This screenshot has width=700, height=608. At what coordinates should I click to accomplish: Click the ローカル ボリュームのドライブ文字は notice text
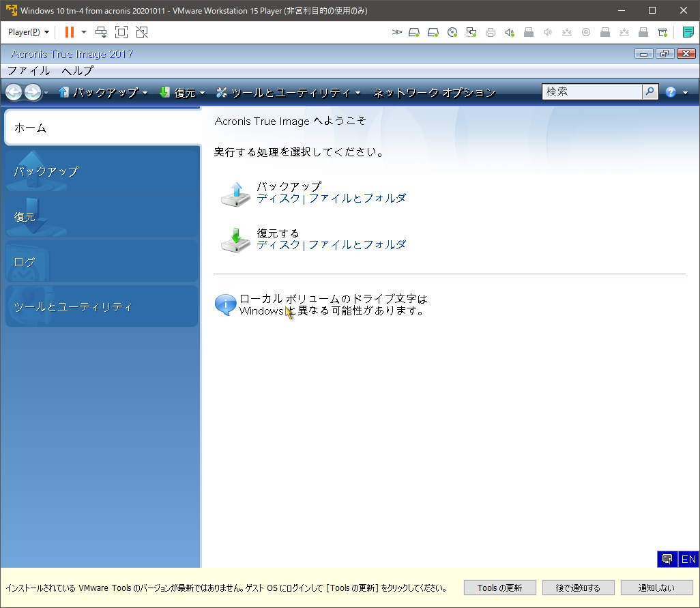(x=333, y=299)
